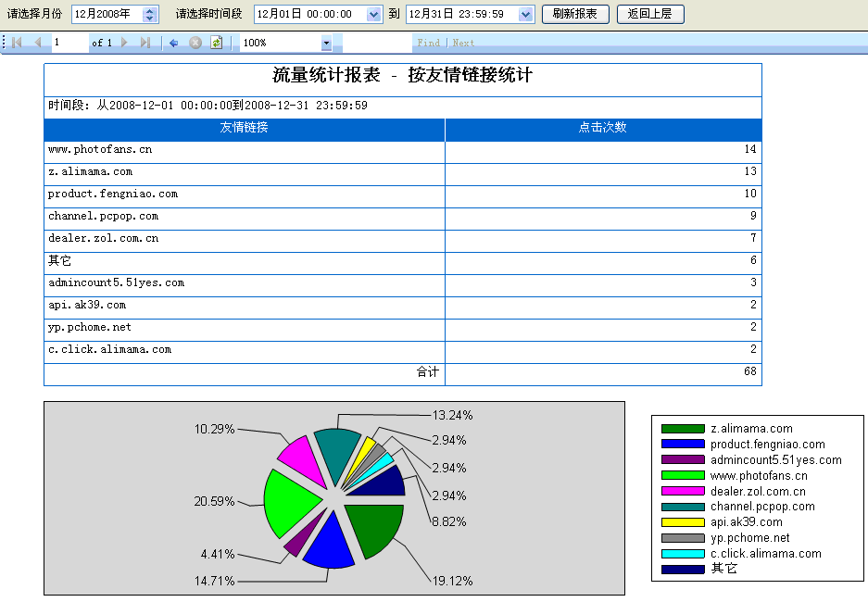Click back to parent report arrow

173,43
